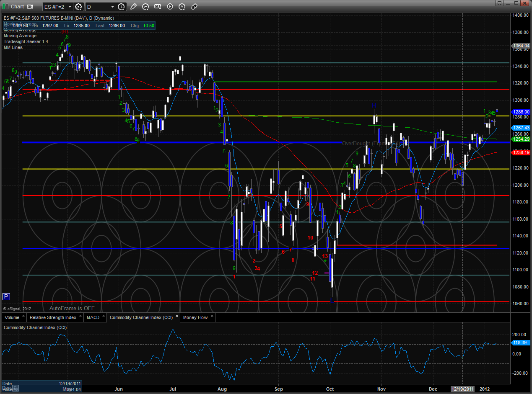Click the Commodity Channel Index (CCI) pane label

point(35,327)
